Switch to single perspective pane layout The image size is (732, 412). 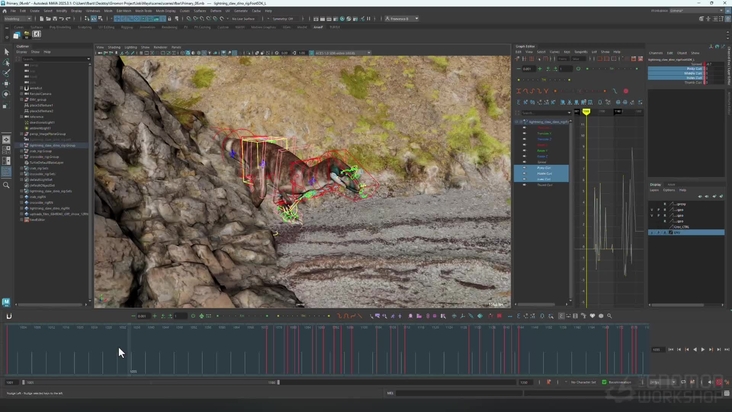[7, 140]
